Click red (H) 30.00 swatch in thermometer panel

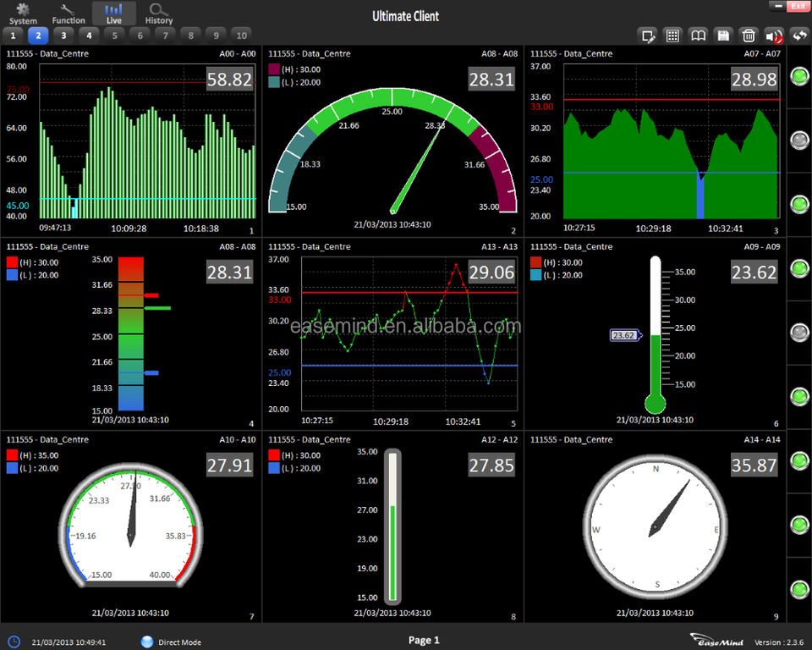tap(535, 262)
